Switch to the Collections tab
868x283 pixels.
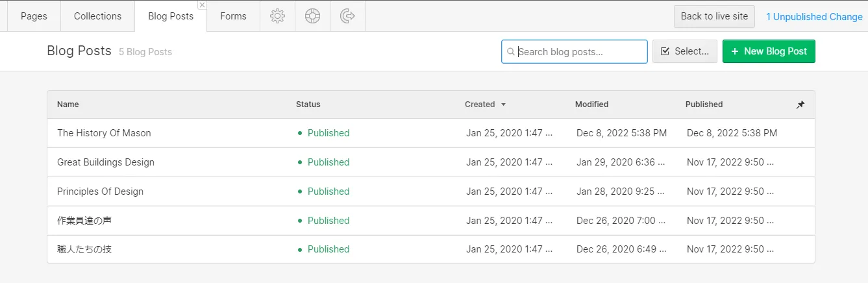tap(97, 16)
